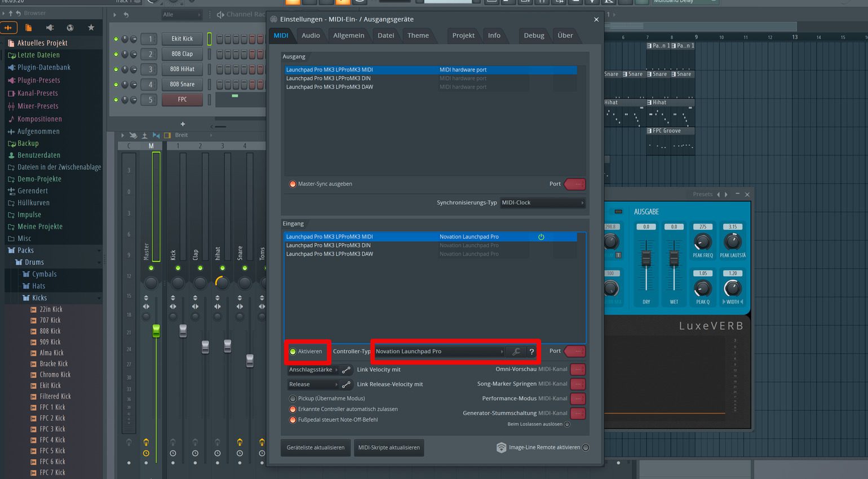Screen dimensions: 868x479
Task: Adjust the LuxeVERB DRY fader
Action: (646, 258)
